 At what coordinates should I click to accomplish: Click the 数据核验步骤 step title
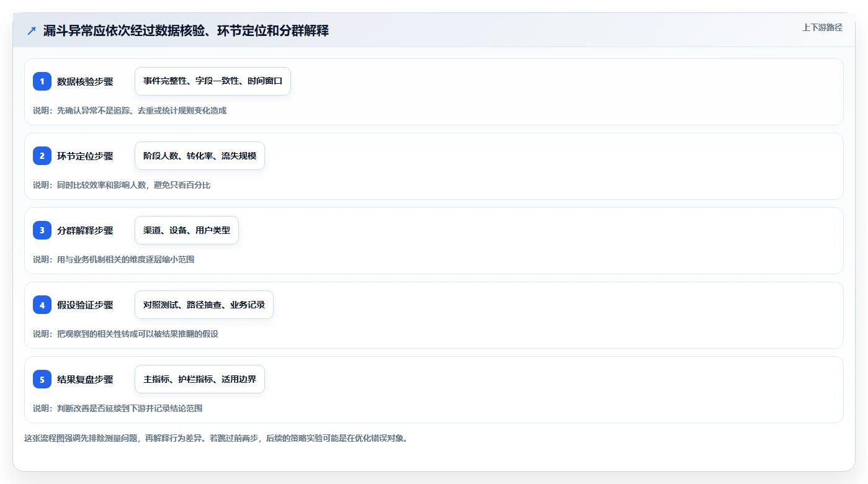pos(85,81)
